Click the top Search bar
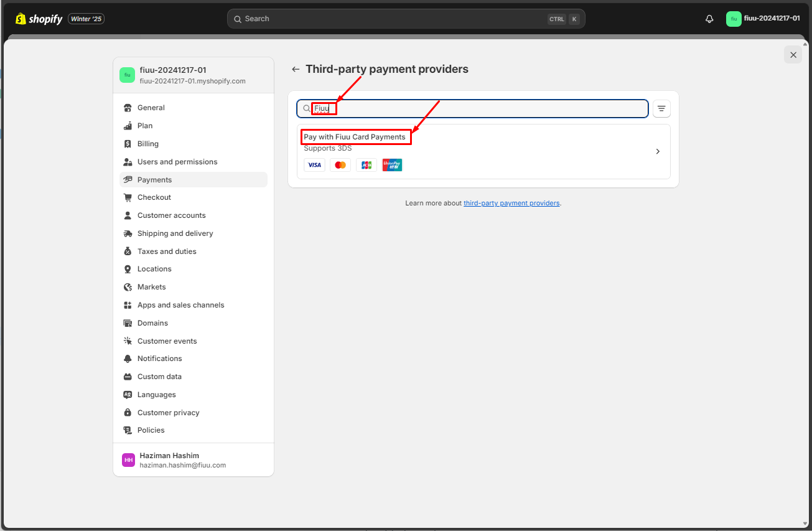The height and width of the screenshot is (531, 812). [406, 19]
